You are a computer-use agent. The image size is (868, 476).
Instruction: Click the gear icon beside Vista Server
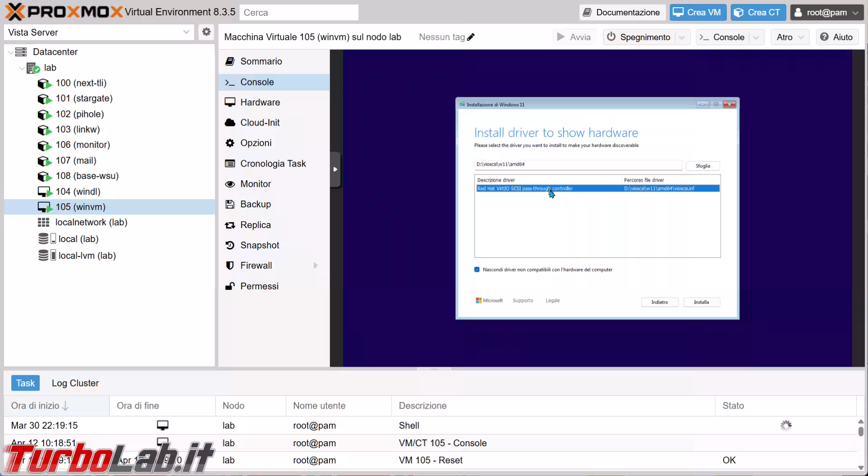(x=206, y=32)
